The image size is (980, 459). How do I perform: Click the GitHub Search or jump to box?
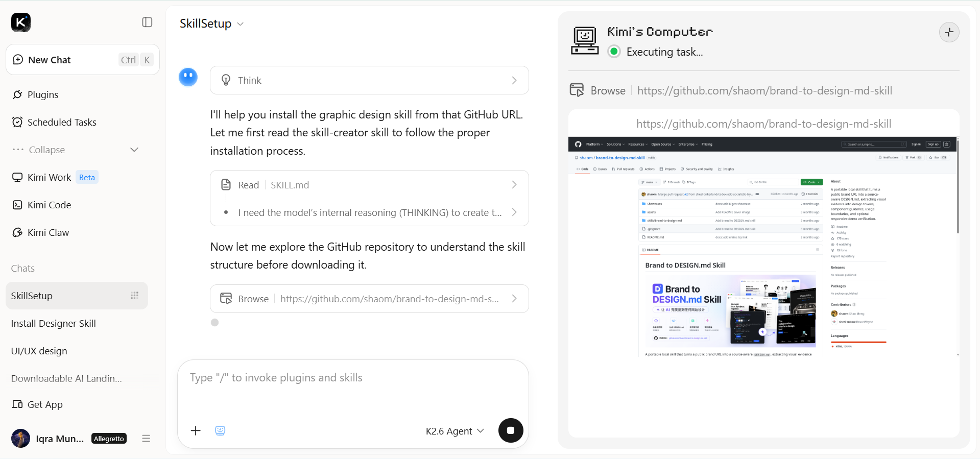[874, 144]
